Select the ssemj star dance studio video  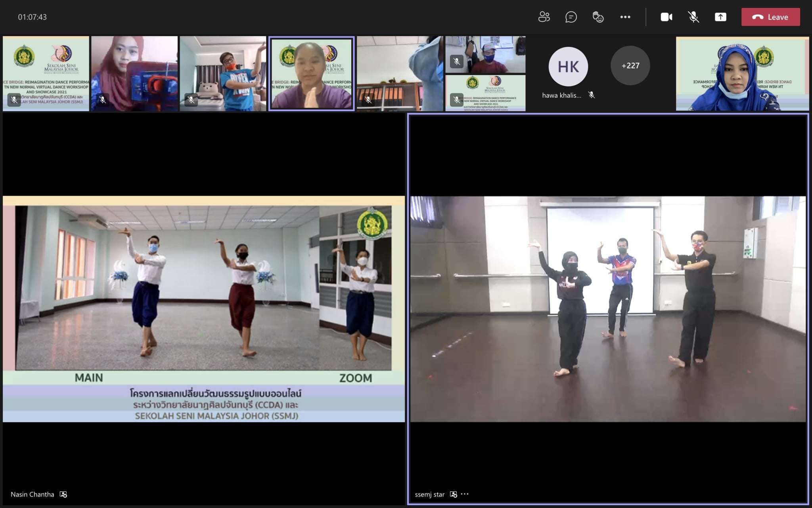coord(607,309)
